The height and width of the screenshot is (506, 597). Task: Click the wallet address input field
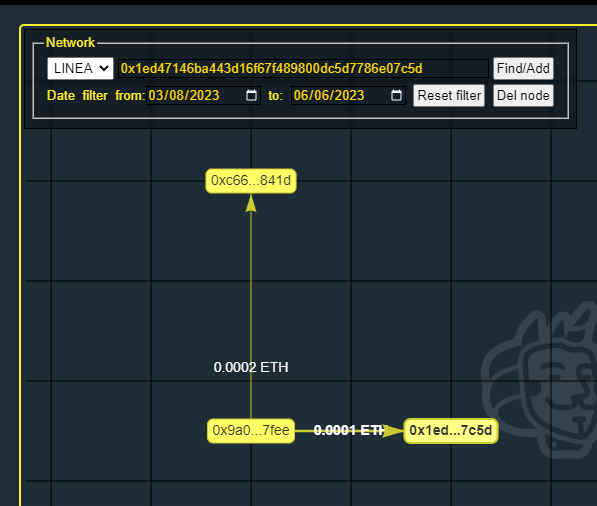tap(303, 69)
